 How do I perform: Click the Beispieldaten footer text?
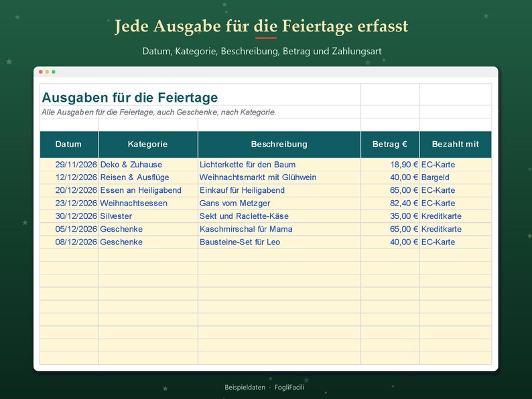(245, 387)
